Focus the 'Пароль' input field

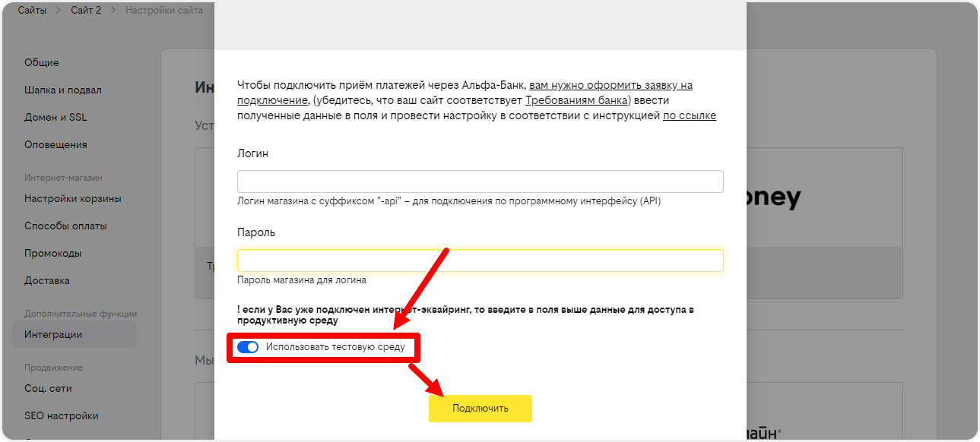480,260
